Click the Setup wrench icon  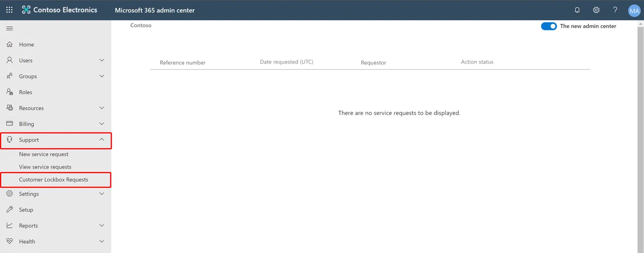tap(10, 210)
